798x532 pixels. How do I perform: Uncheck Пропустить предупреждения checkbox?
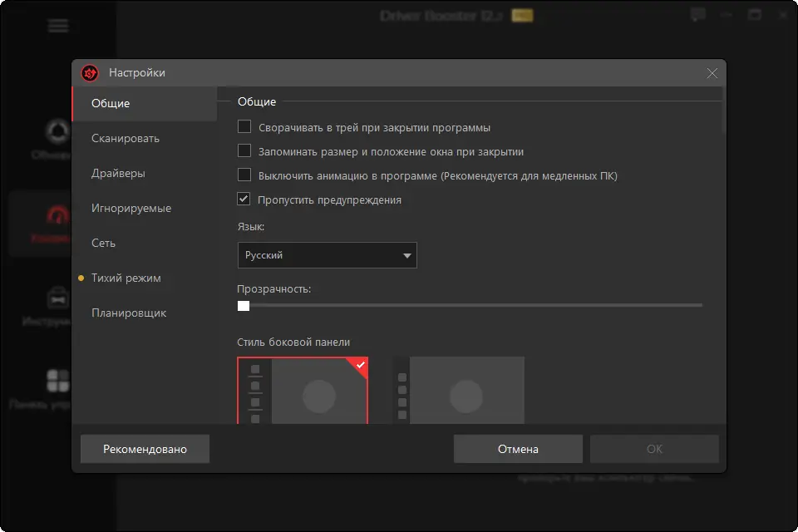(244, 199)
